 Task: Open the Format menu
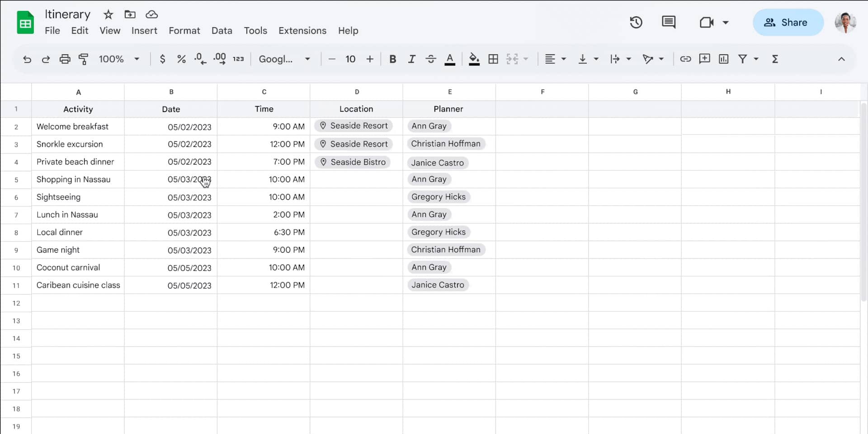coord(184,30)
